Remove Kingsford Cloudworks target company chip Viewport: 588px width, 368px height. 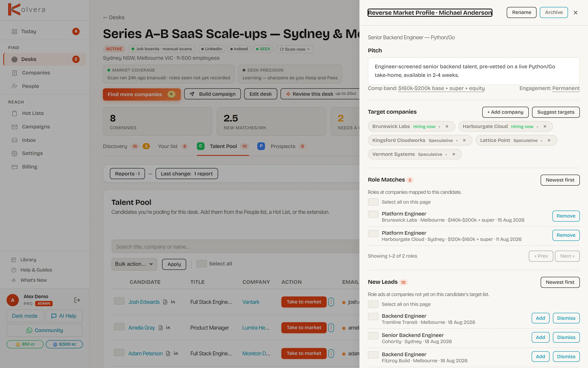click(464, 140)
